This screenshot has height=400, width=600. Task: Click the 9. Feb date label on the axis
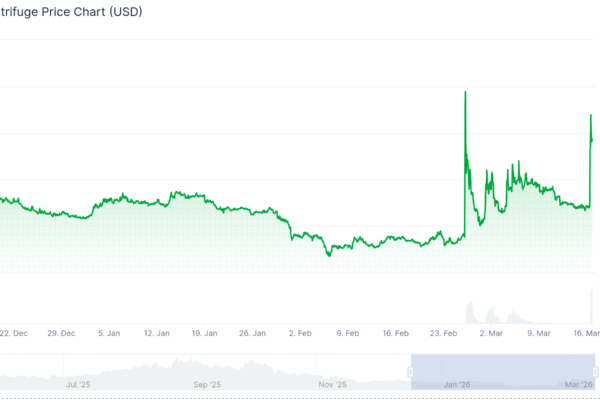346,332
